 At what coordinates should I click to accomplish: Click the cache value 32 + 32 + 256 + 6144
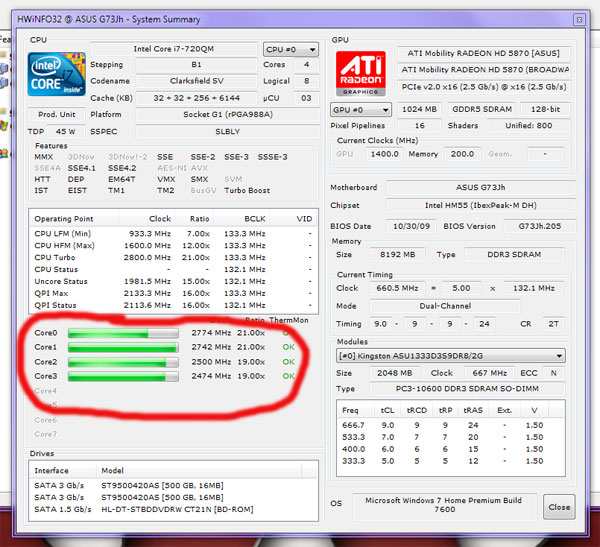196,98
